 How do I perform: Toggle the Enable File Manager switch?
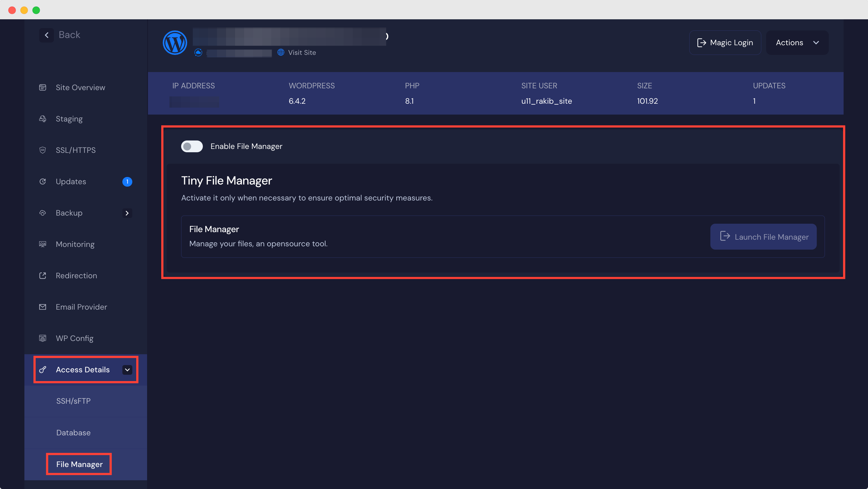tap(191, 146)
